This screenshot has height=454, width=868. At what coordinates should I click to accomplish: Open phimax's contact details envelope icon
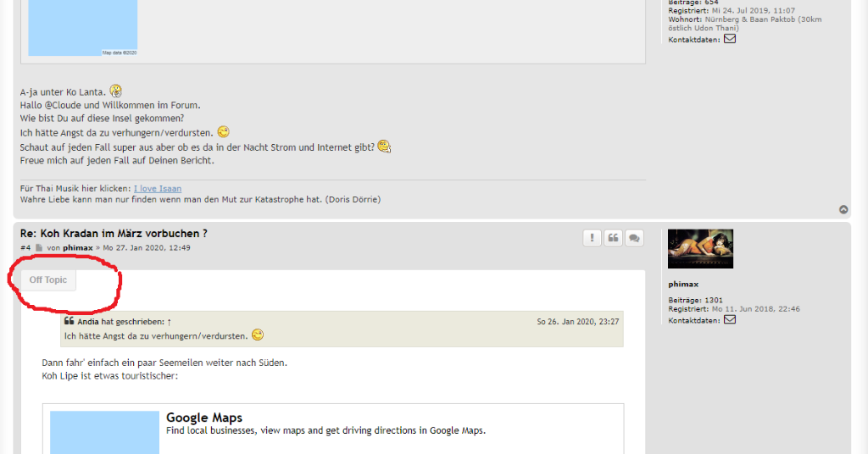[x=730, y=319]
